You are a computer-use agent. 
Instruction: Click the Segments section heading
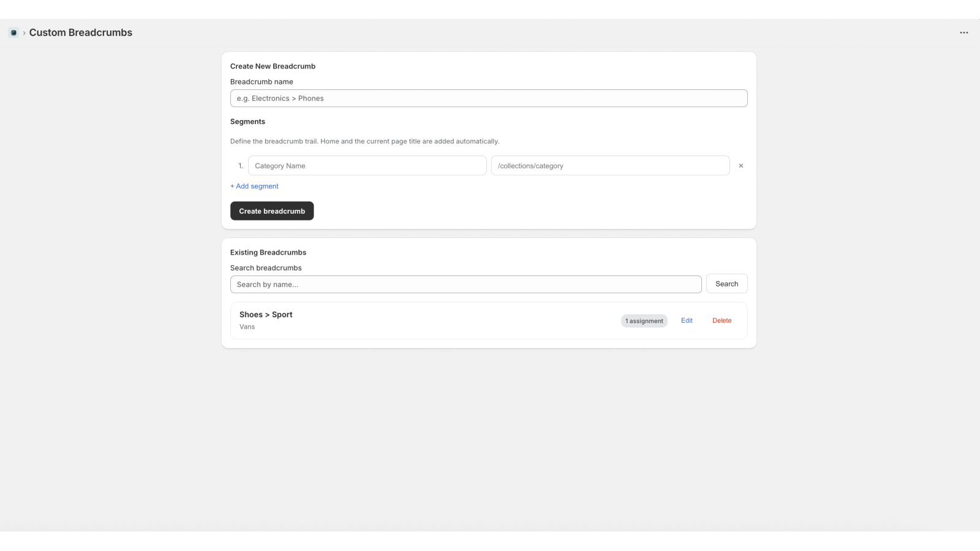(x=247, y=122)
